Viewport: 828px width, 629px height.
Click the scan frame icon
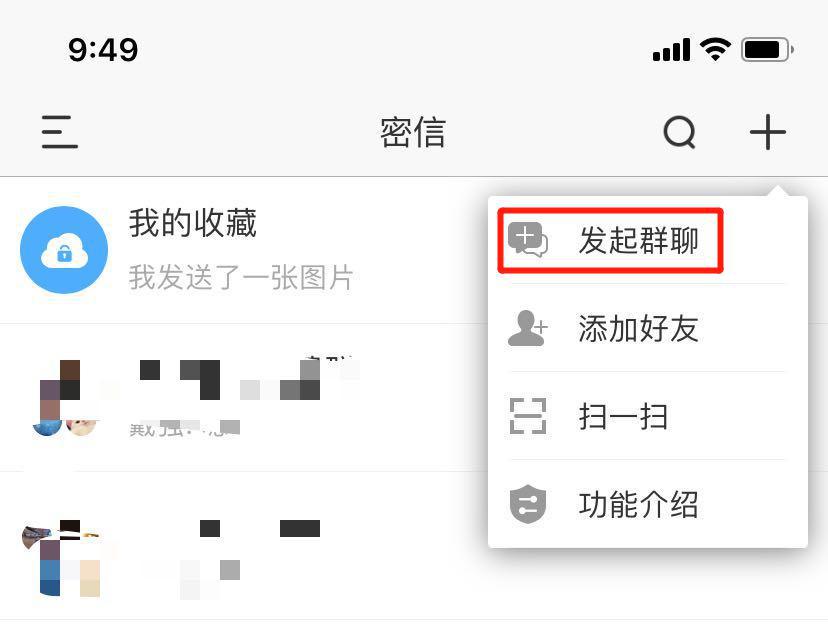click(x=528, y=416)
